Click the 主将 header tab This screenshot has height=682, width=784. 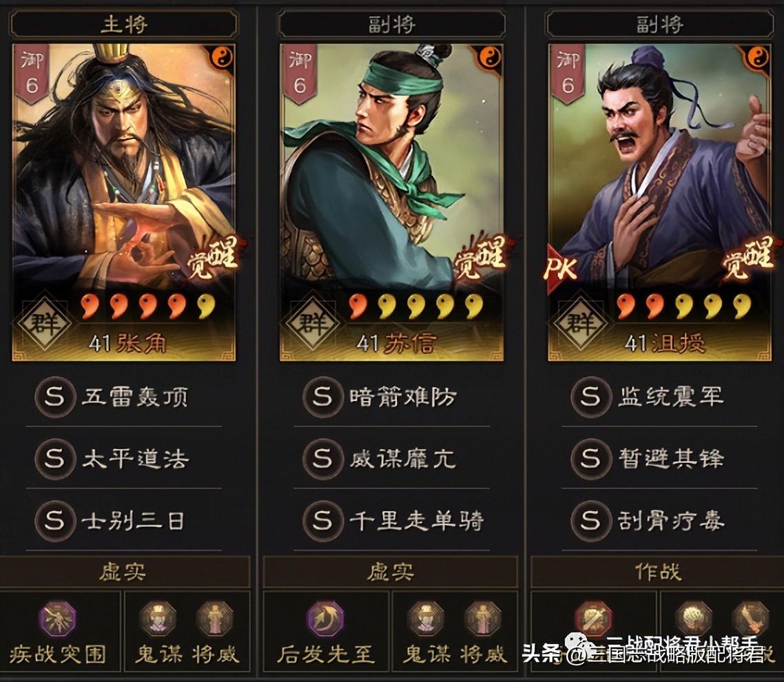point(123,24)
